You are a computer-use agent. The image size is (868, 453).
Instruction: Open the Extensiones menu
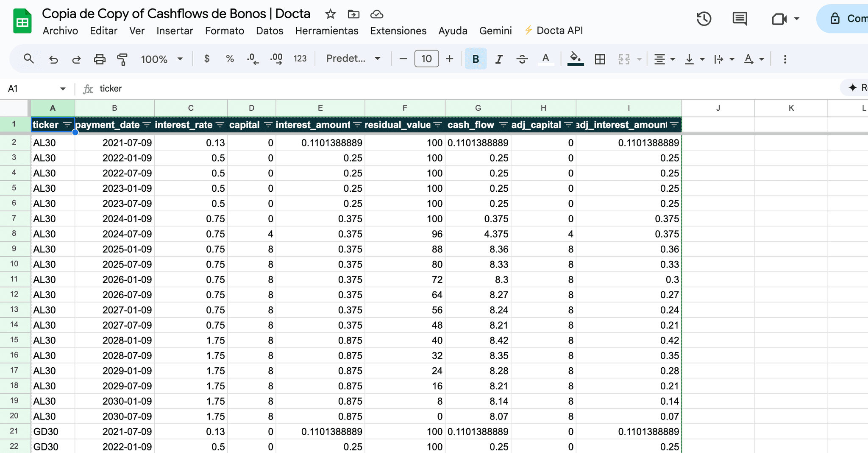coord(398,31)
